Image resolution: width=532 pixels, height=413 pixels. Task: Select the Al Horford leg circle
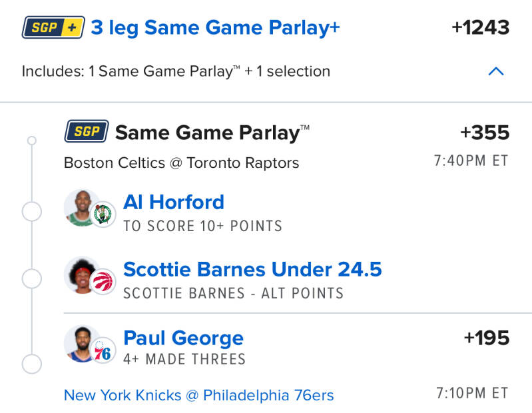pos(32,212)
